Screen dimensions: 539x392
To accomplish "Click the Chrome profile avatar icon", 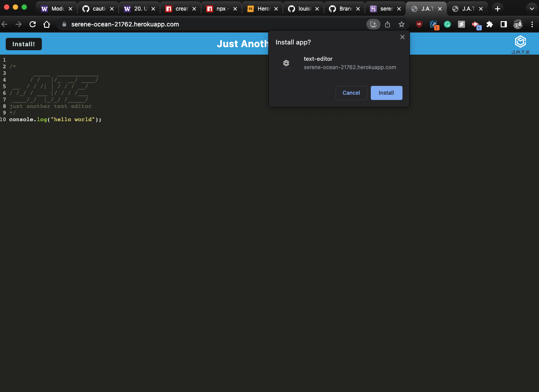I will point(518,24).
